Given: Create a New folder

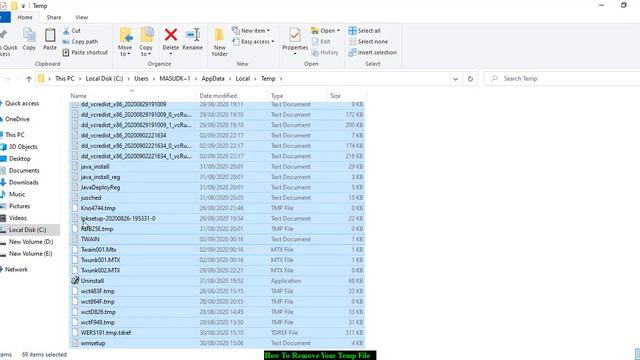Looking at the screenshot, I should click(220, 42).
